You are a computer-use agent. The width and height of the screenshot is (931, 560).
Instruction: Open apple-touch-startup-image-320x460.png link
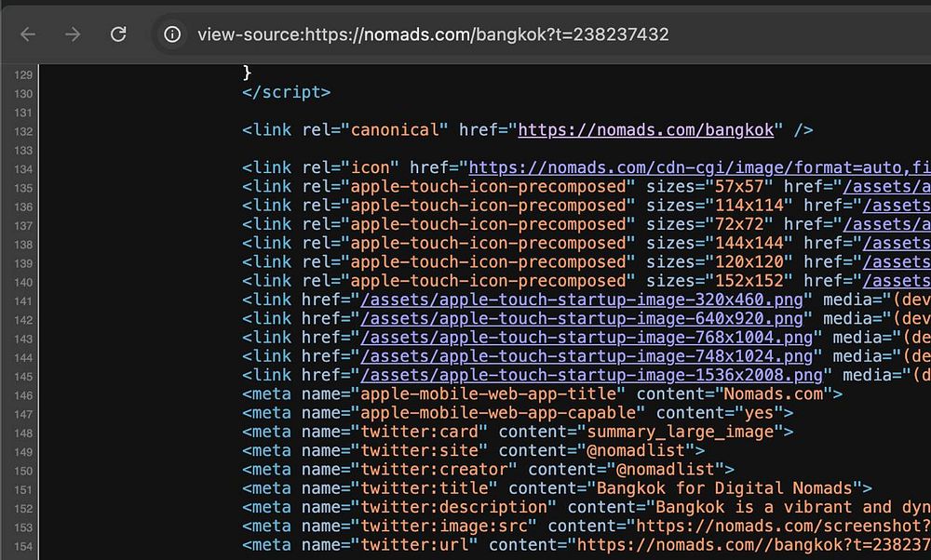point(582,300)
